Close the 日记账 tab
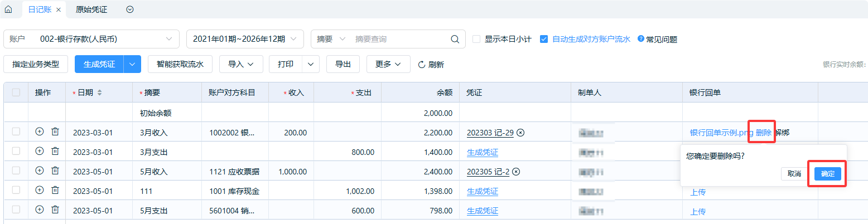 [x=59, y=10]
